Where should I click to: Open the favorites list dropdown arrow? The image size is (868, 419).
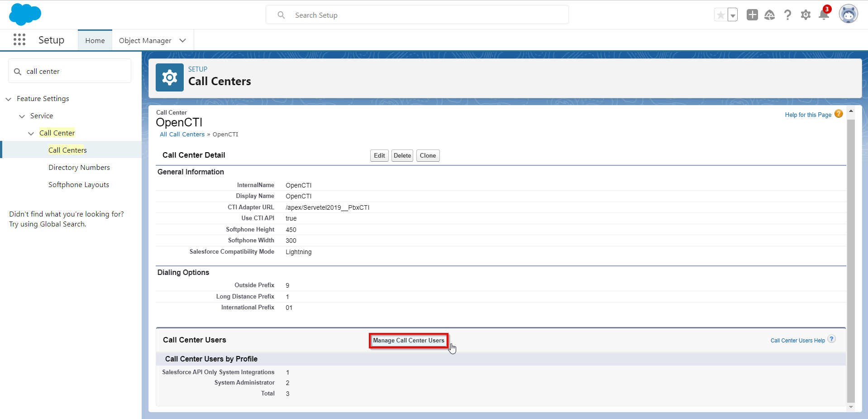click(733, 15)
